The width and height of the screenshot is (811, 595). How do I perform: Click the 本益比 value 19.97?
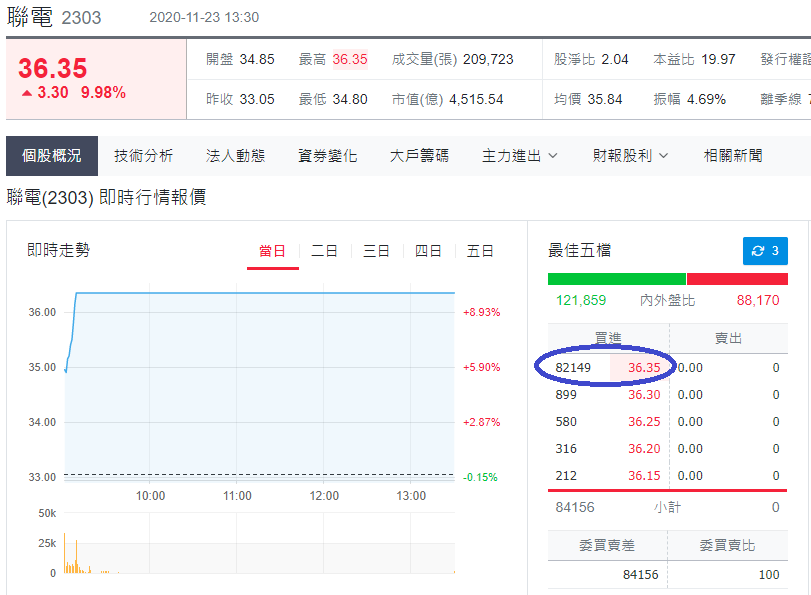(718, 60)
